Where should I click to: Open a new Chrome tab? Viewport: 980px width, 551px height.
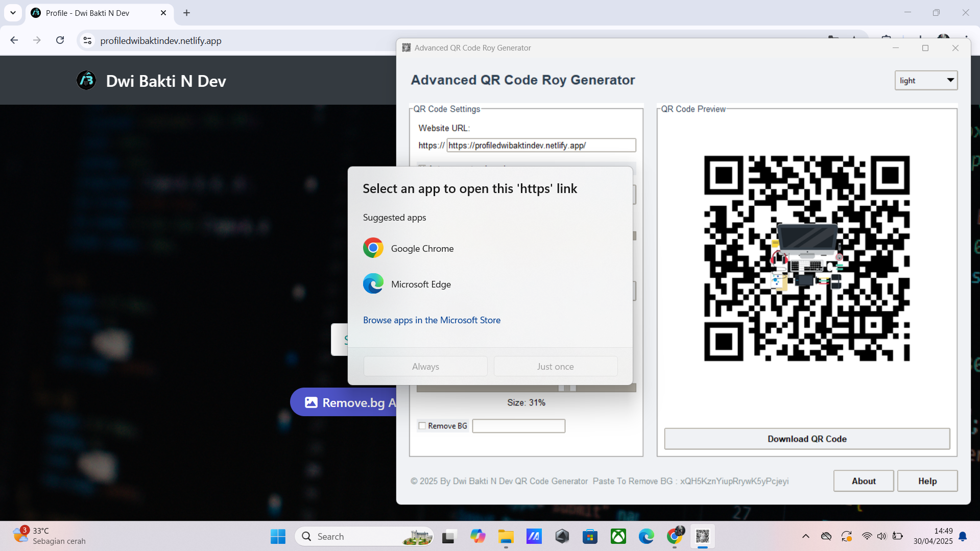click(187, 13)
